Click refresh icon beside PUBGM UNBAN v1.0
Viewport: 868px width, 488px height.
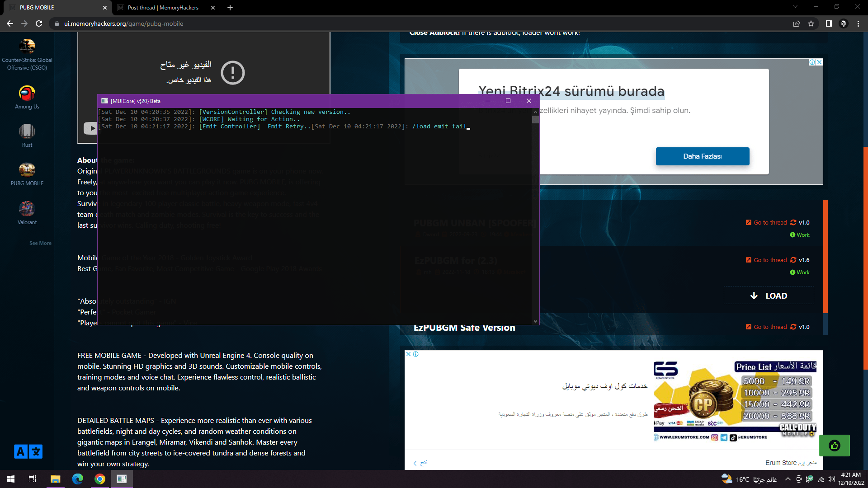(793, 223)
